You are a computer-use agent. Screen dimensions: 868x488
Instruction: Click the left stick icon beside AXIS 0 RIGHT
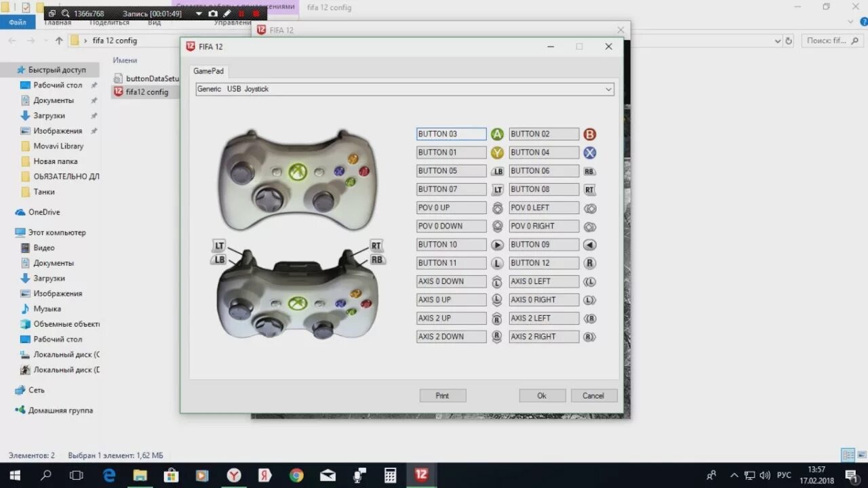point(590,300)
